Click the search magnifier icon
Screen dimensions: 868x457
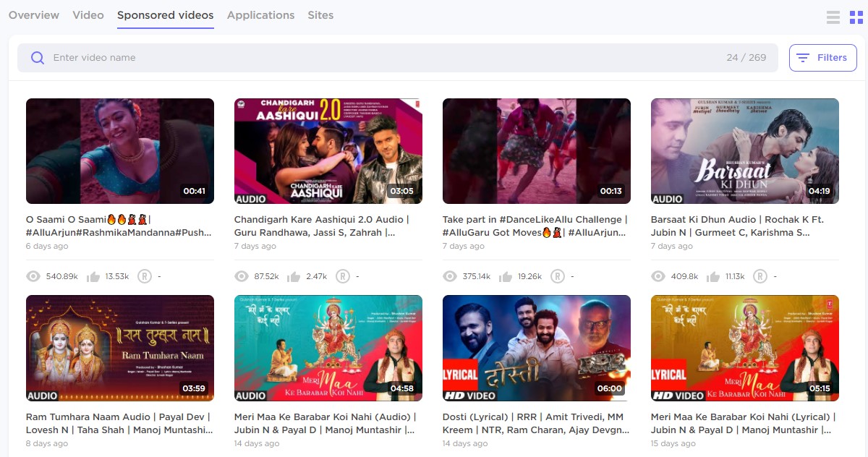(38, 58)
